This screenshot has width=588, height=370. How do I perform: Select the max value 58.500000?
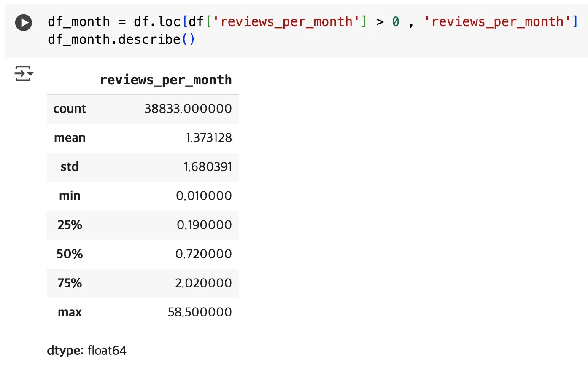click(200, 312)
